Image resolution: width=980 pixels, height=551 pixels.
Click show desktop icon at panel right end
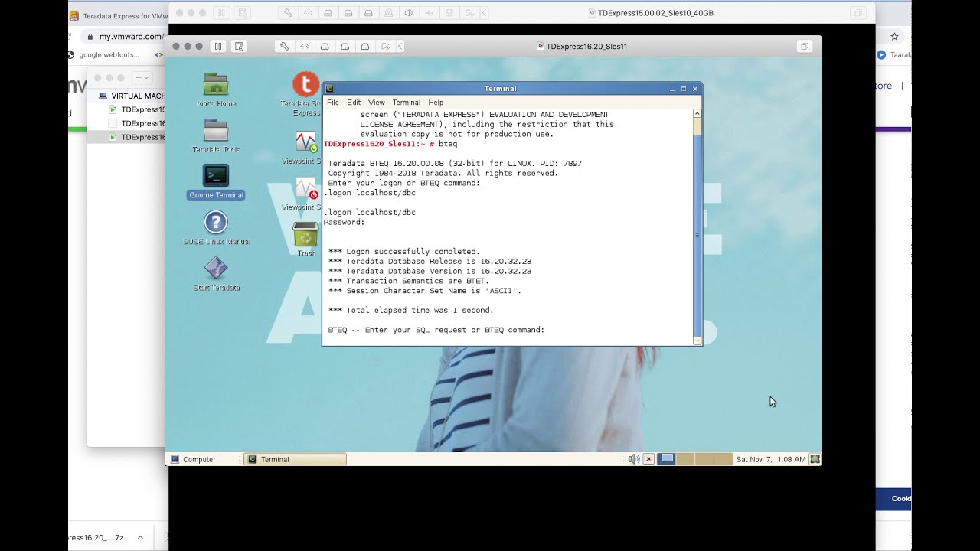(x=815, y=459)
